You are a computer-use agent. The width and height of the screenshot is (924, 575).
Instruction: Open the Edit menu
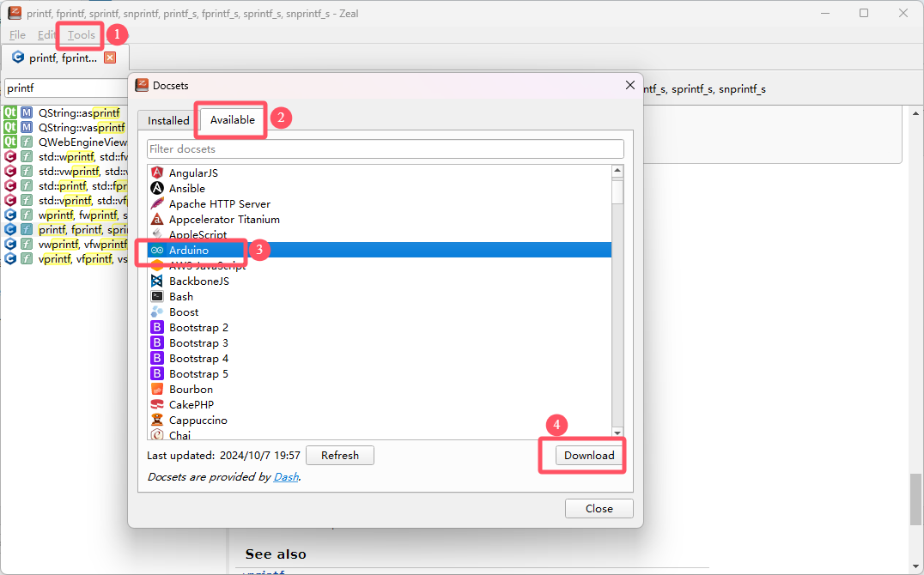click(46, 35)
